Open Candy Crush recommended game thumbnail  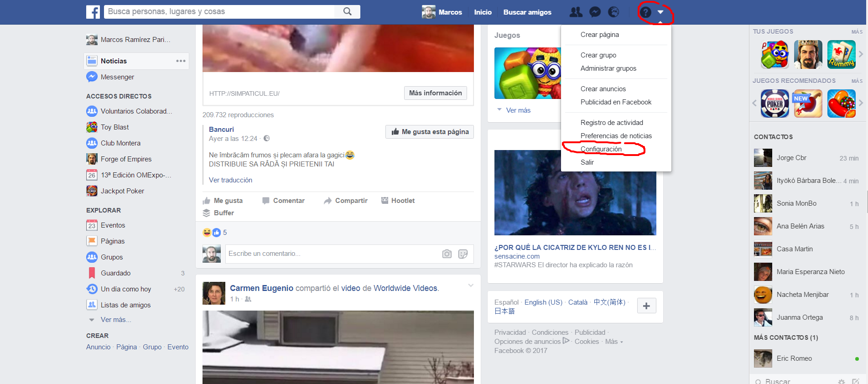click(x=842, y=104)
